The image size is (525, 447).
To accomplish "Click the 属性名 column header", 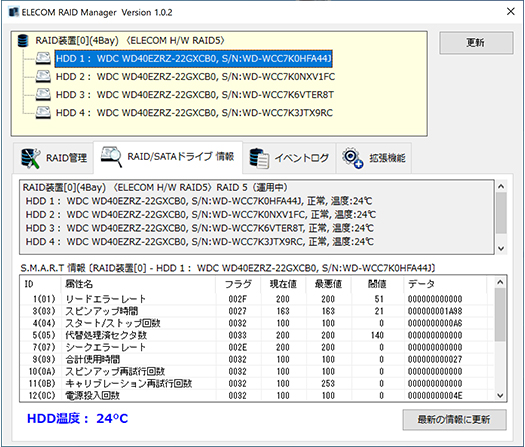I will pyautogui.click(x=138, y=284).
